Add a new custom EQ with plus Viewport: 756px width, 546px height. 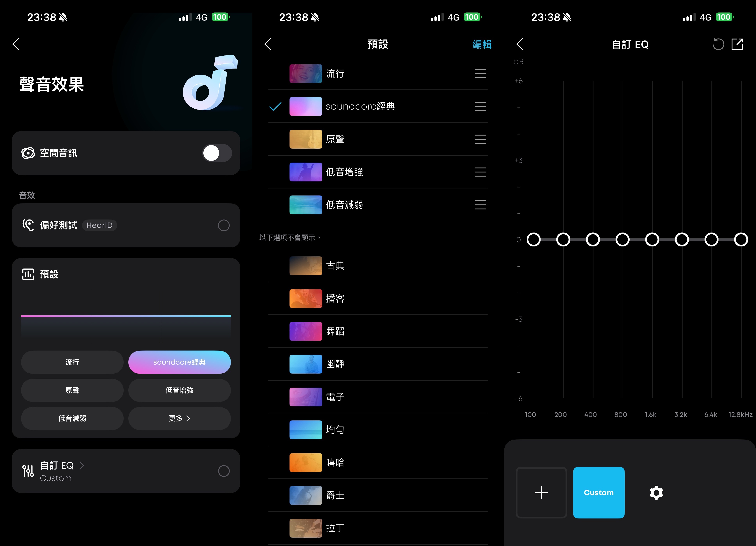click(541, 492)
